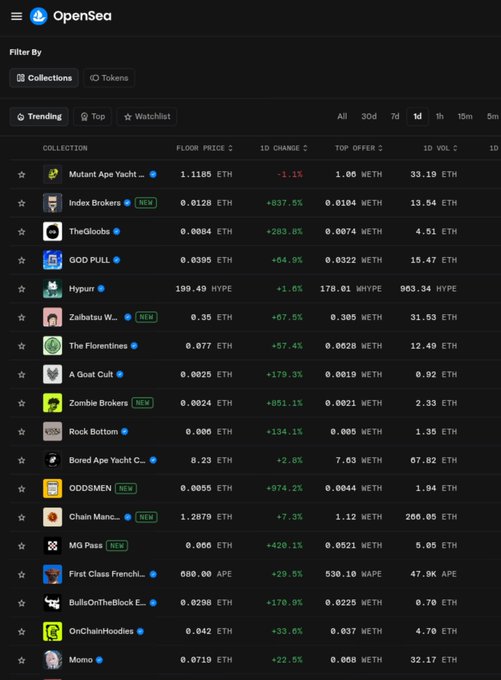Click verified badge next to TheGloobs

[117, 232]
